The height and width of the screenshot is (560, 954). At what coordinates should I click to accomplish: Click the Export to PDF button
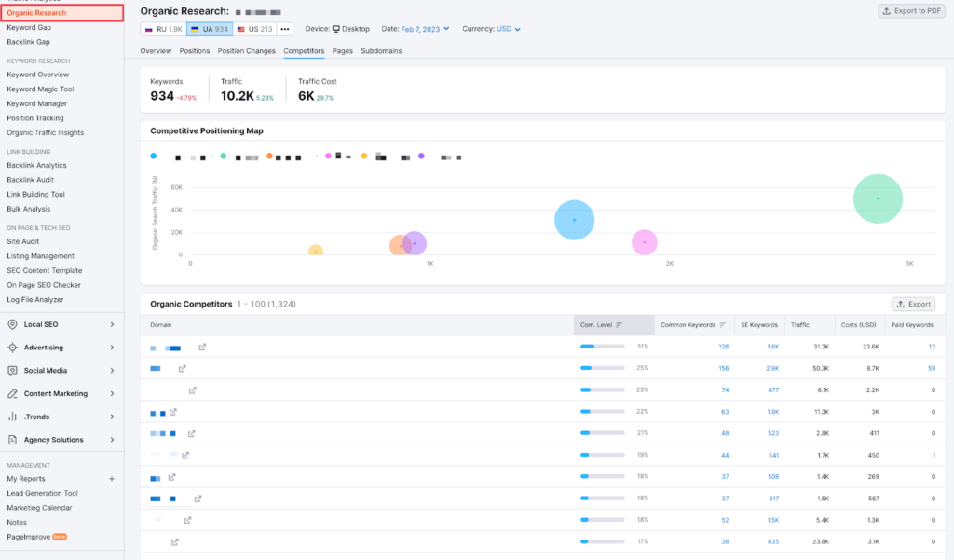pos(910,10)
